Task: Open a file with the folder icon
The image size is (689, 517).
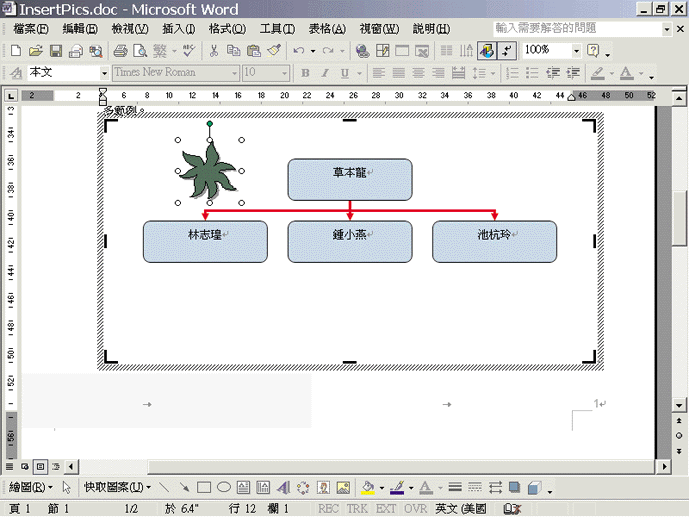Action: point(36,51)
